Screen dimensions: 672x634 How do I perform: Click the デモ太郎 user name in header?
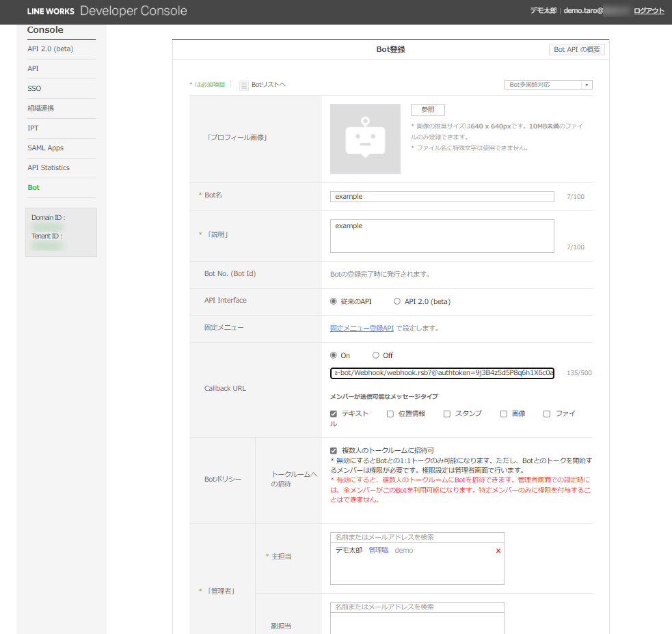click(543, 11)
